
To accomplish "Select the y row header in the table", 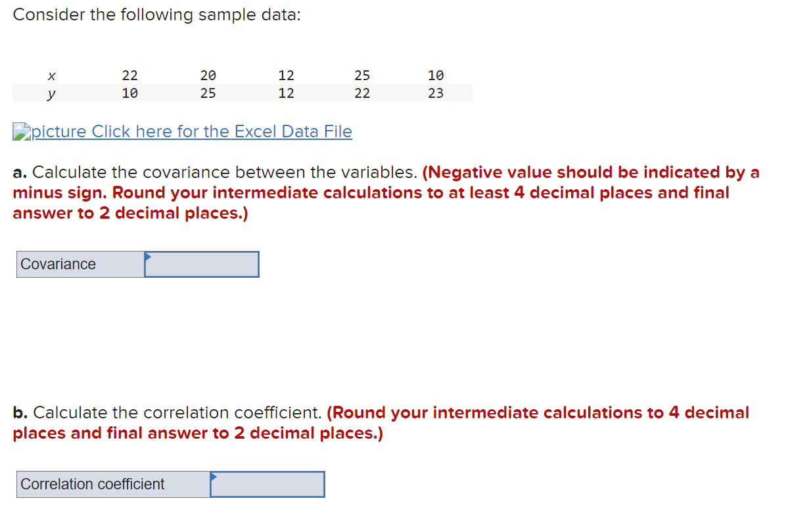I will pyautogui.click(x=51, y=93).
